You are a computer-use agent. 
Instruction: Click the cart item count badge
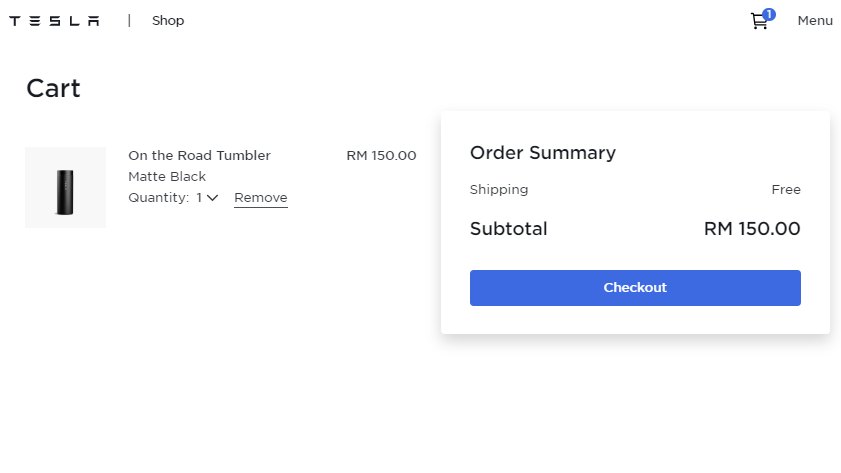[x=768, y=14]
